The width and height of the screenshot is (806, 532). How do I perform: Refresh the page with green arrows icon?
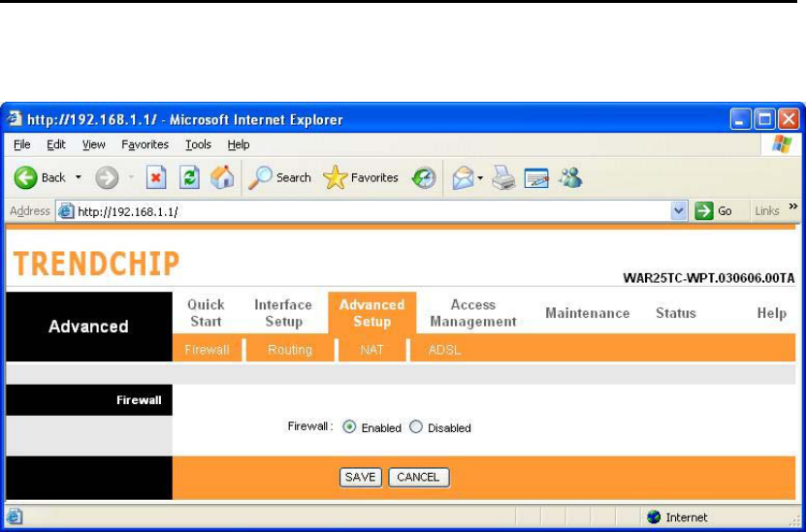189,178
